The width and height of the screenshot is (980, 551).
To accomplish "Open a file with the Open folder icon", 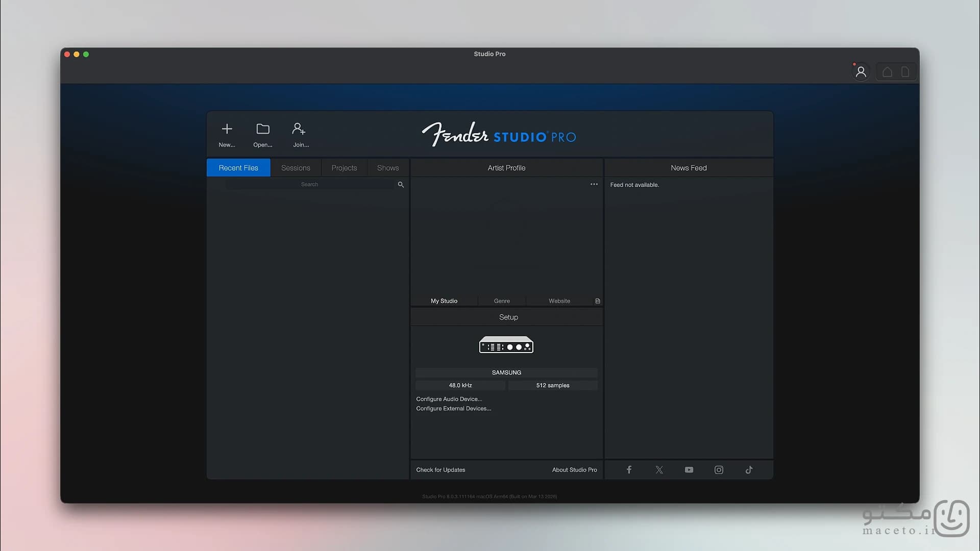I will point(263,135).
